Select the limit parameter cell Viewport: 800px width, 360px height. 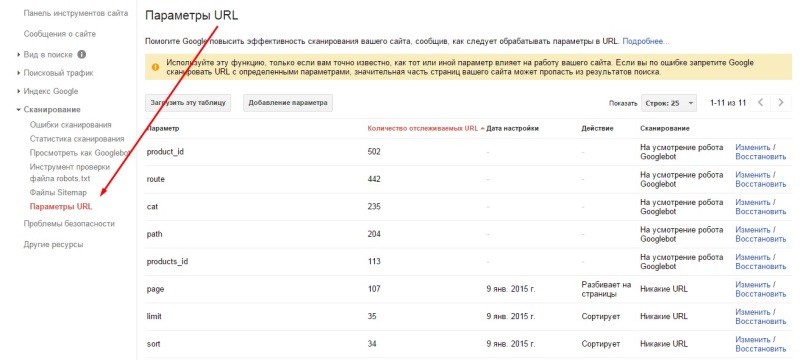[154, 317]
